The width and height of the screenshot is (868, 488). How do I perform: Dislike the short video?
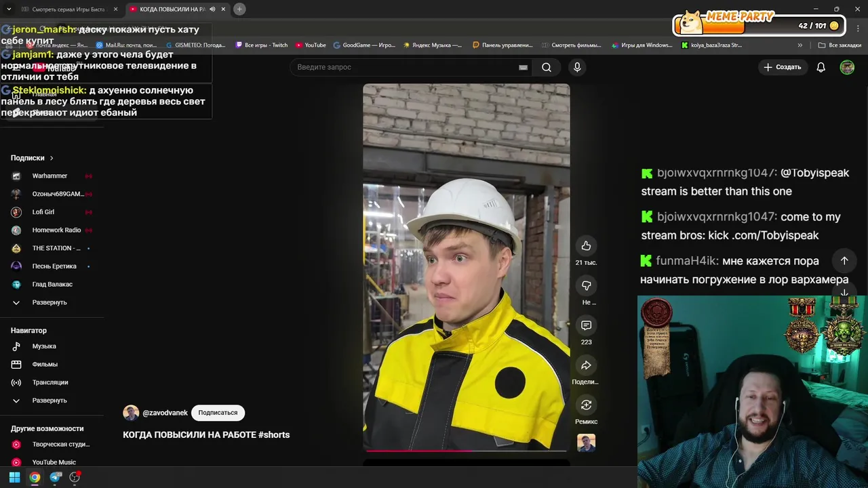click(586, 285)
